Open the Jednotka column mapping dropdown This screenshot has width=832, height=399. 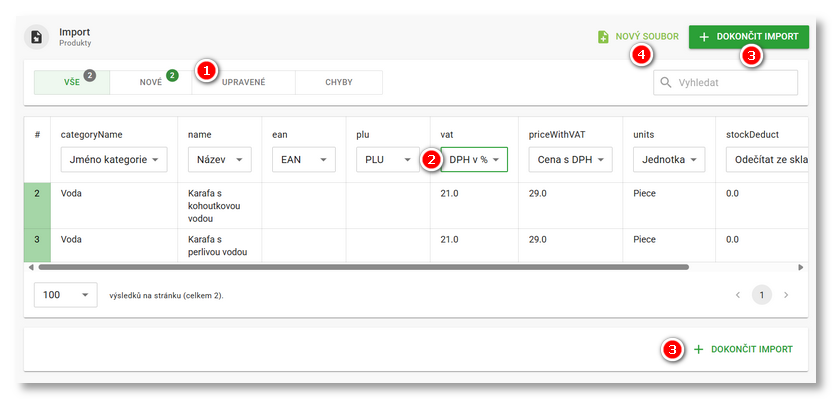(x=669, y=160)
